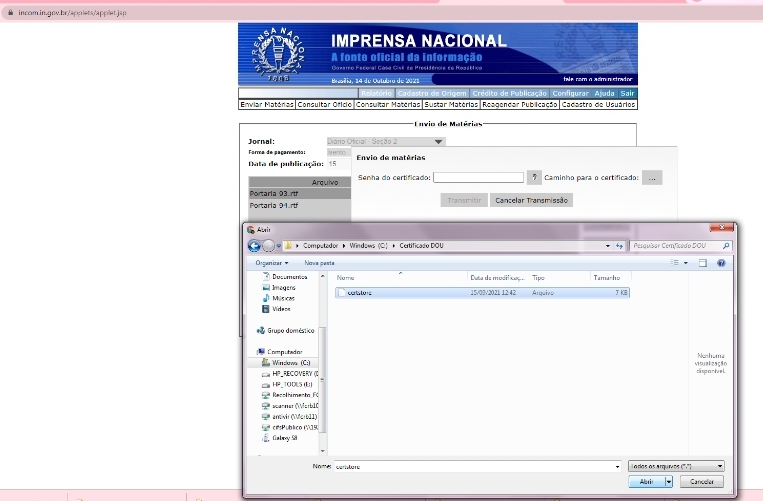Click the browse button for certificate path
Screen dimensions: 763x501
point(652,177)
